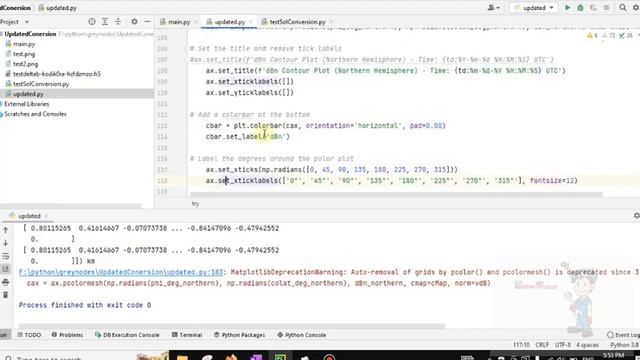Run the updated configuration with green play button
The image size is (640, 360).
click(x=567, y=8)
